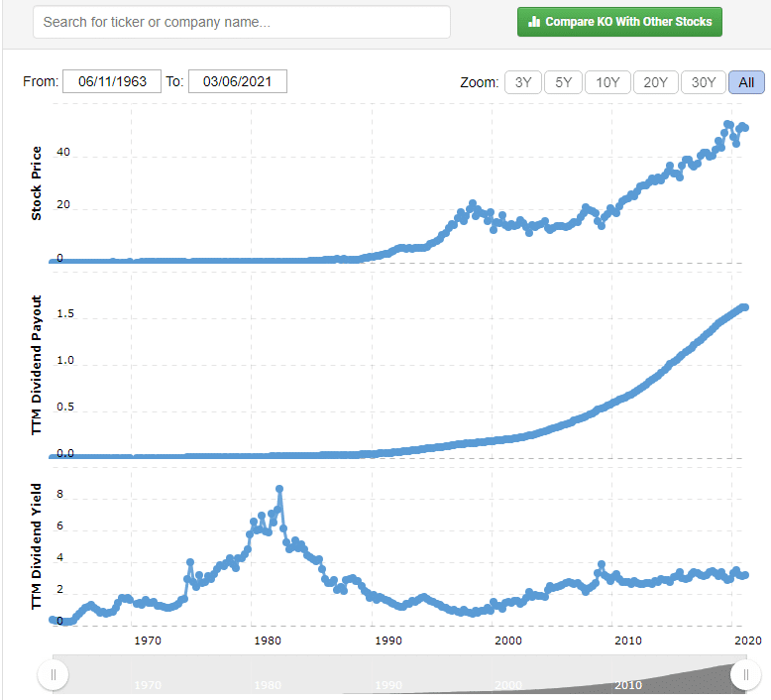
Task: Select the 5Y zoom range
Action: click(563, 82)
